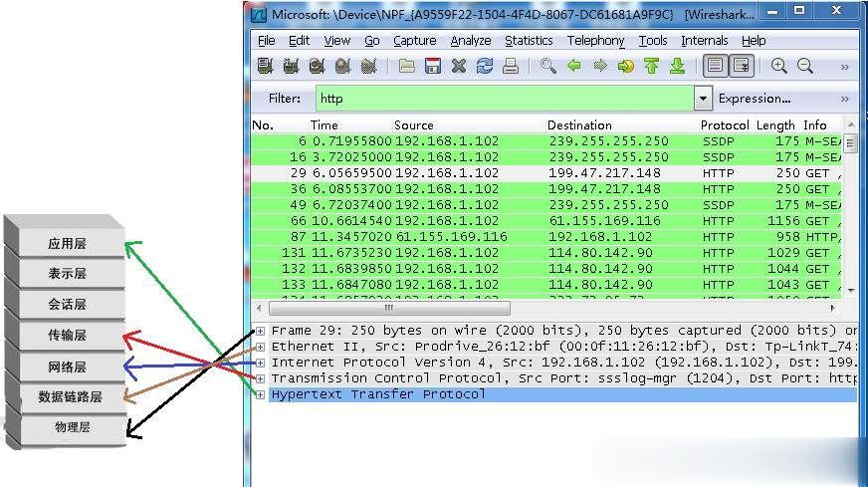Open the Statistics menu
Viewport: 868px width, 487px height.
(529, 41)
